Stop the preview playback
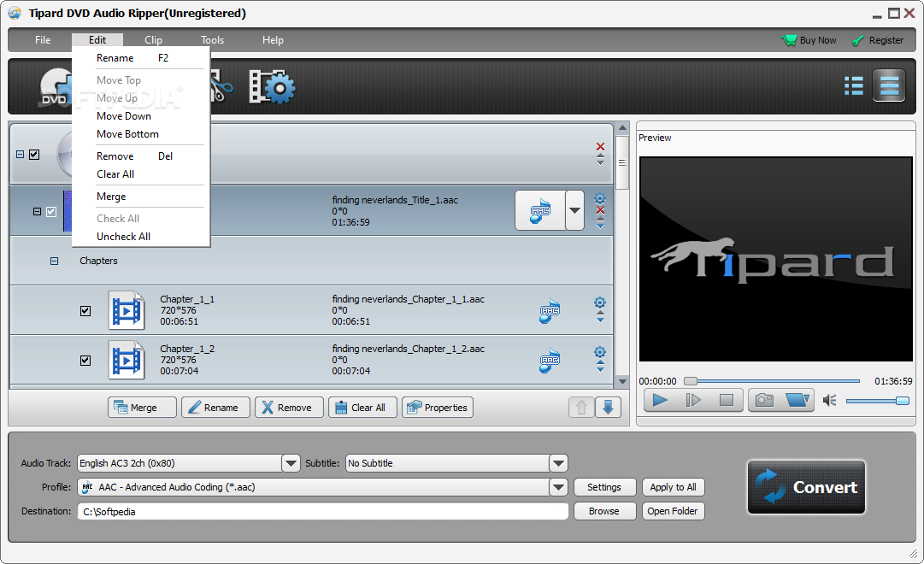Viewport: 924px width, 564px height. (x=726, y=401)
